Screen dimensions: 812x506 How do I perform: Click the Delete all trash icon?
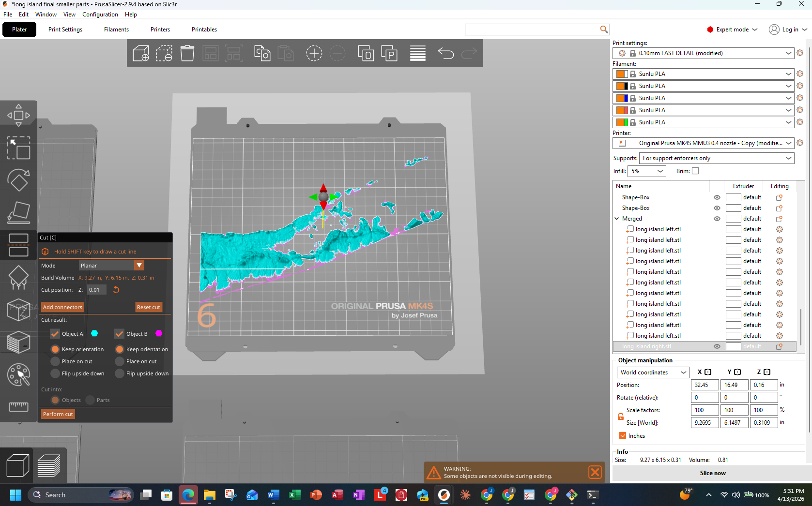click(x=187, y=53)
